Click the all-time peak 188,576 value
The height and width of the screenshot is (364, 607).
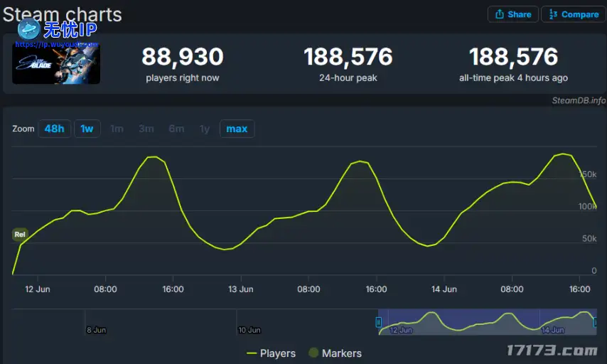click(x=513, y=57)
